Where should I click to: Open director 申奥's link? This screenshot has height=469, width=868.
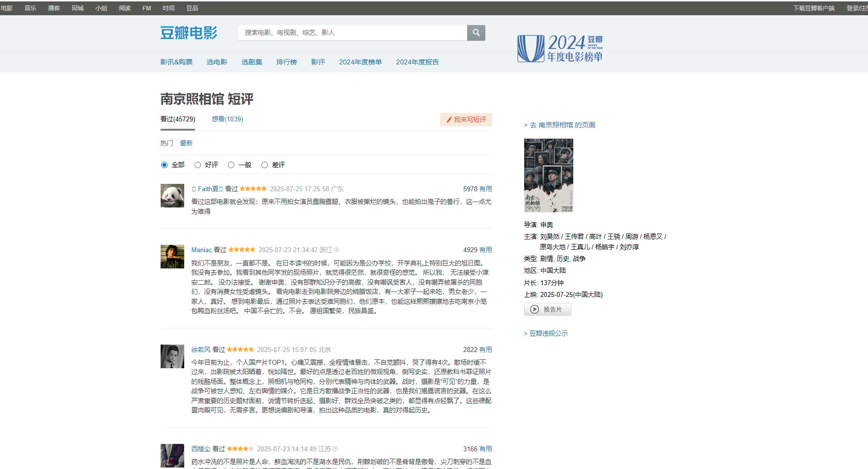tap(547, 225)
